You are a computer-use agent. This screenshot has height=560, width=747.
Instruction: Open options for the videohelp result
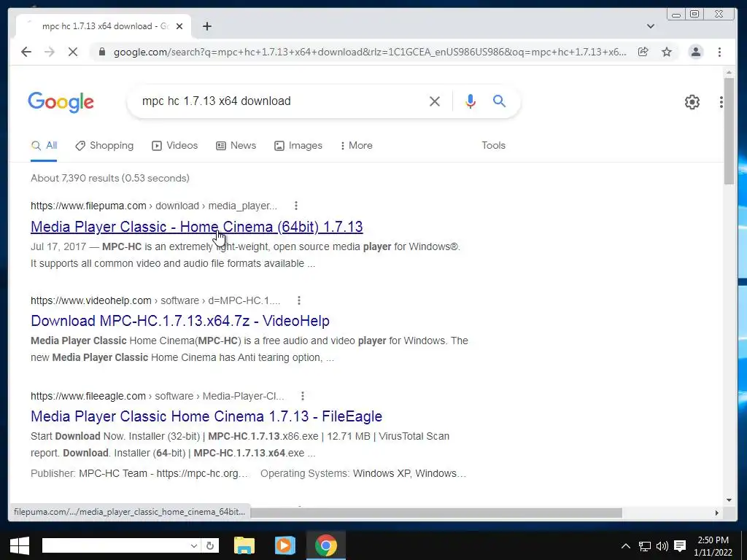click(x=298, y=300)
